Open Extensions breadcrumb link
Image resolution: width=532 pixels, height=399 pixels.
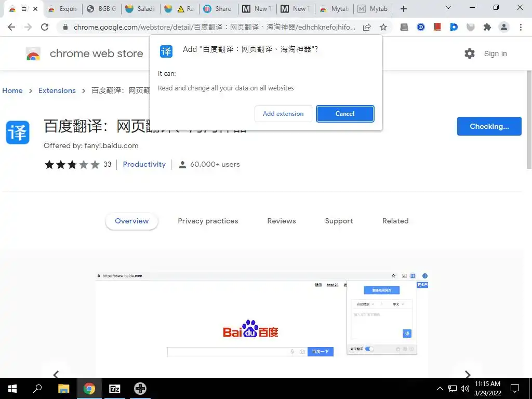pos(57,90)
